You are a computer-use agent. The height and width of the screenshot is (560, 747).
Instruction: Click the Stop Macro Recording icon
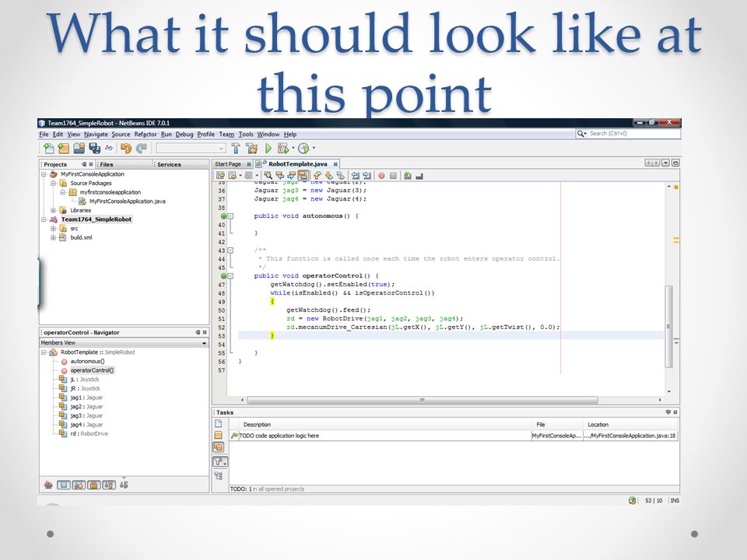pyautogui.click(x=393, y=176)
